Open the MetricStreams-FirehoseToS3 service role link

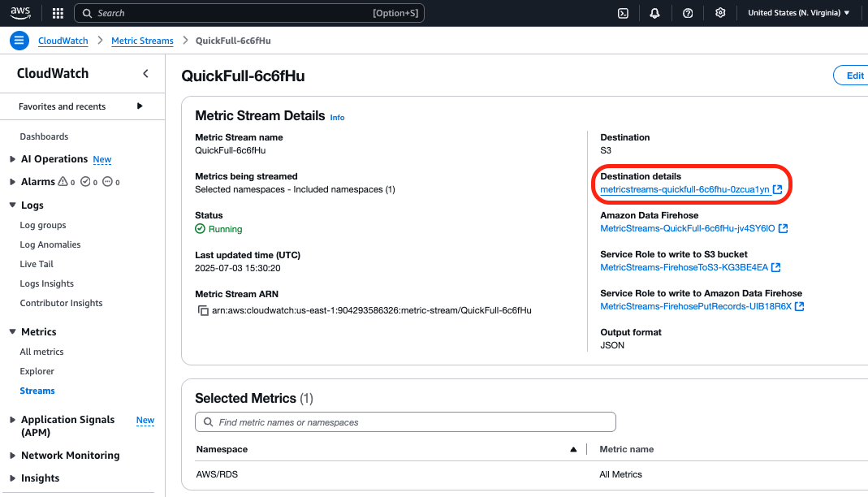[x=684, y=267]
